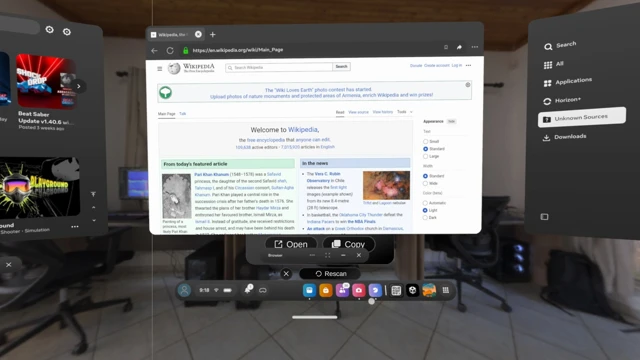Click the Search Wikipedia input field
The image size is (640, 360).
(x=279, y=67)
